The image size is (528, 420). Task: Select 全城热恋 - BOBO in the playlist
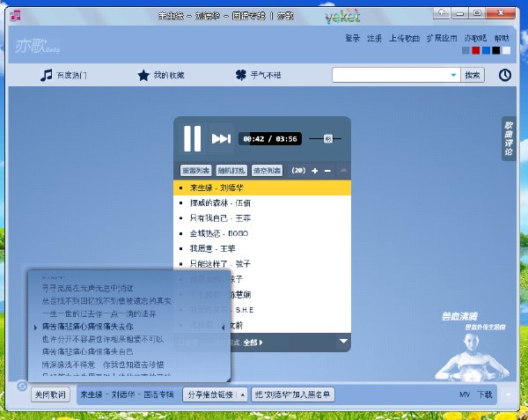(x=262, y=233)
